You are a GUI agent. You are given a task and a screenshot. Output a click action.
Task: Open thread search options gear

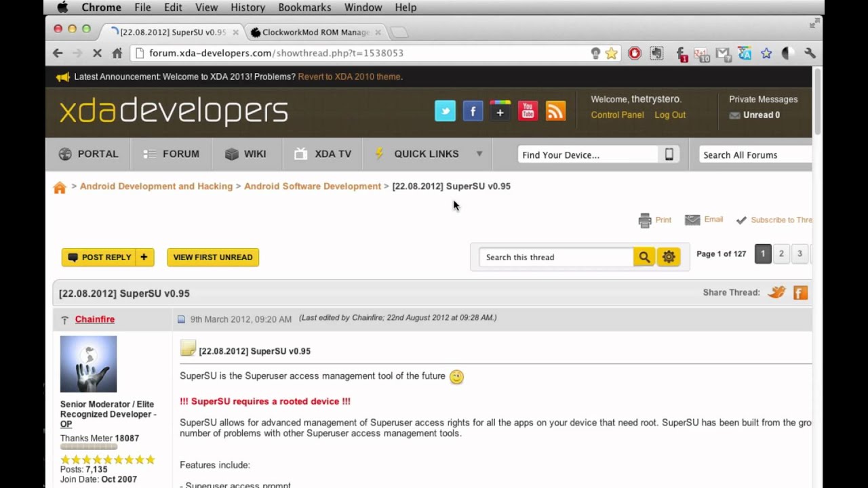[669, 257]
